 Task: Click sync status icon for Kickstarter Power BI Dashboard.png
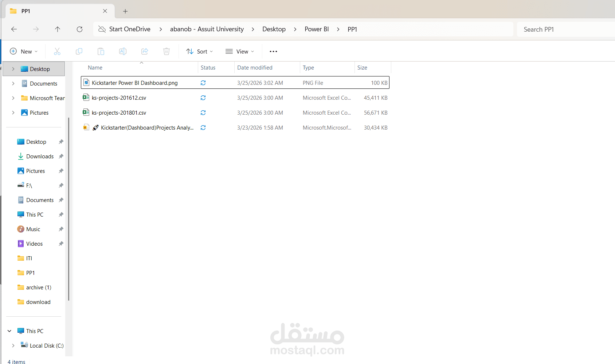203,83
